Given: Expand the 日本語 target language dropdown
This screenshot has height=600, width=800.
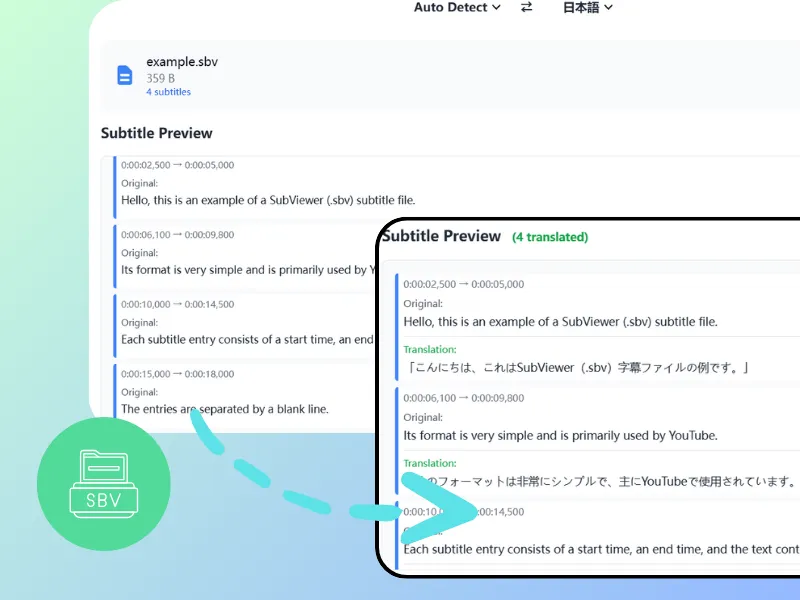Looking at the screenshot, I should [588, 8].
